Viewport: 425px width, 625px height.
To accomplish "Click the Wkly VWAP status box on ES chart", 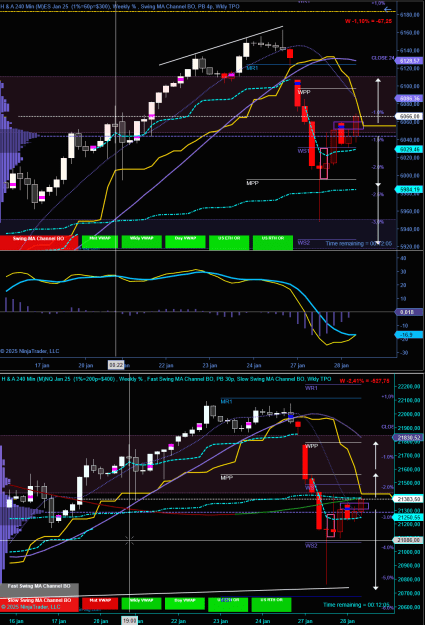I will (x=142, y=242).
